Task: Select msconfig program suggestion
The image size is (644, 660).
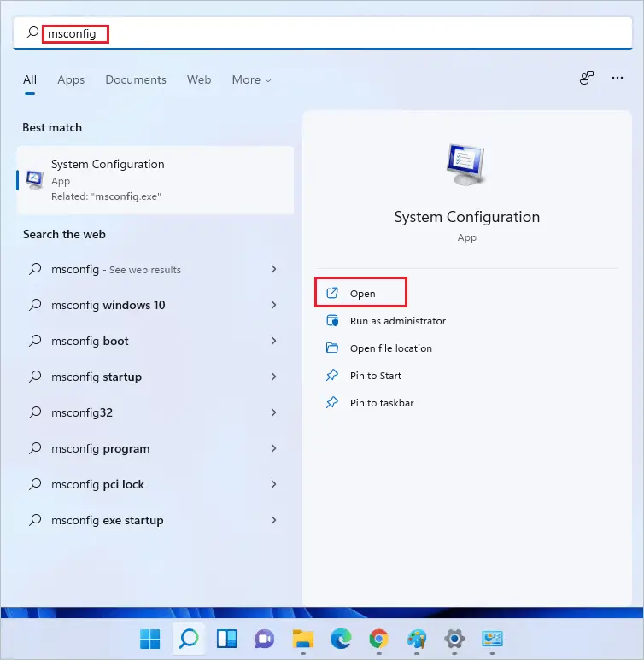Action: pyautogui.click(x=154, y=448)
